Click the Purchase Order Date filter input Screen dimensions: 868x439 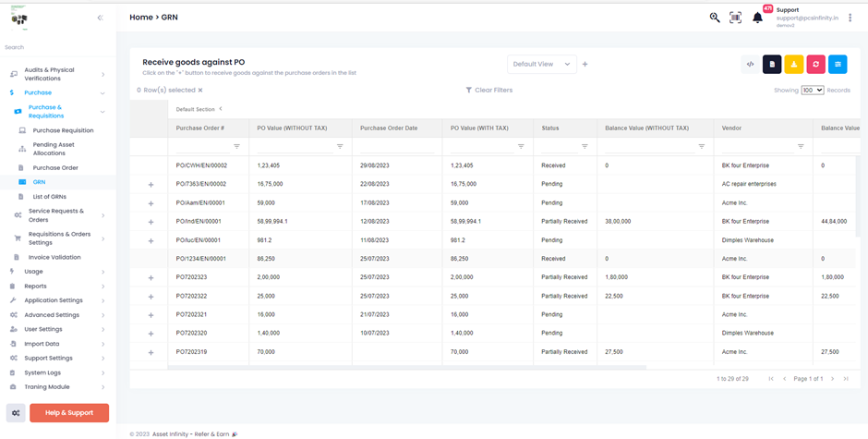(x=397, y=147)
